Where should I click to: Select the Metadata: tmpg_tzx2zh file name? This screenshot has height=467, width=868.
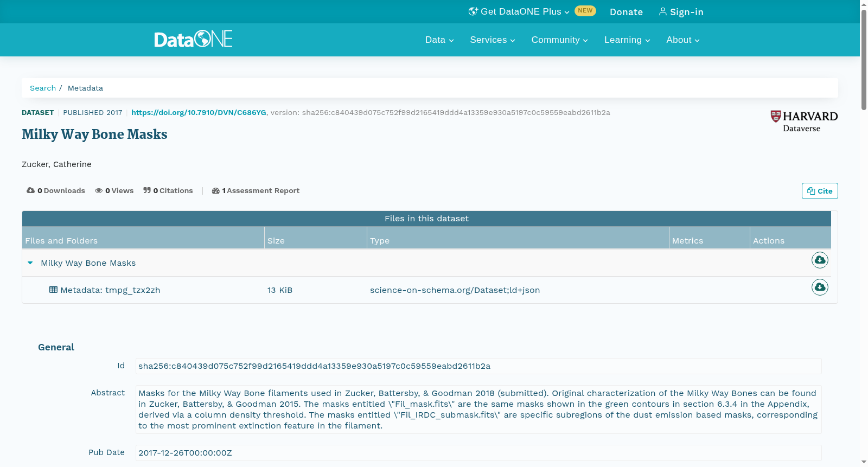pyautogui.click(x=110, y=290)
